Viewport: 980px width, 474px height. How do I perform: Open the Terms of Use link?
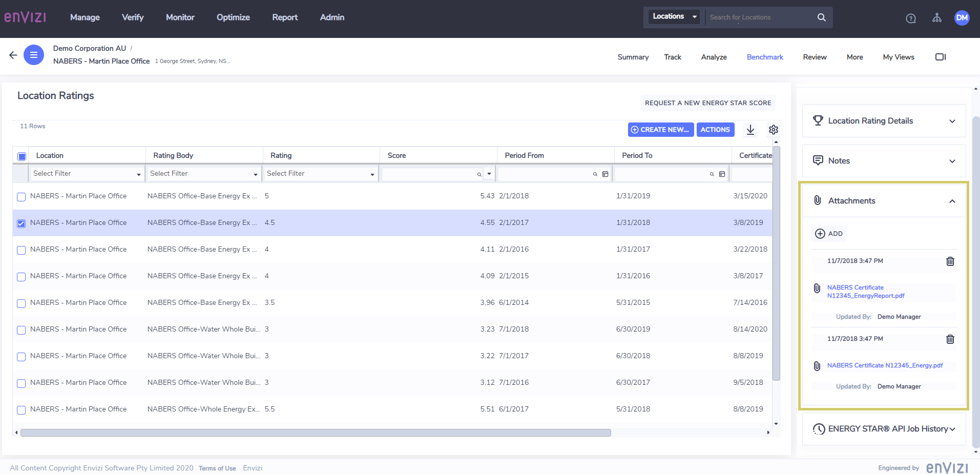pos(217,468)
